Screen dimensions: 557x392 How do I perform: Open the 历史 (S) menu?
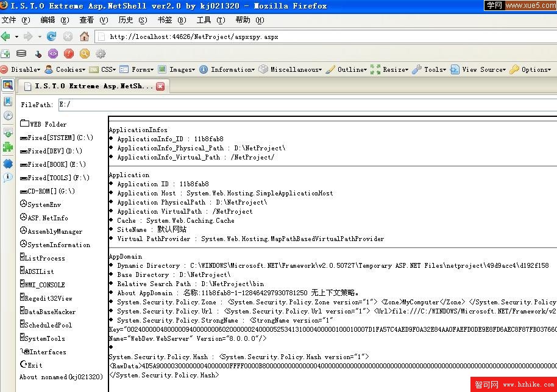pos(132,20)
